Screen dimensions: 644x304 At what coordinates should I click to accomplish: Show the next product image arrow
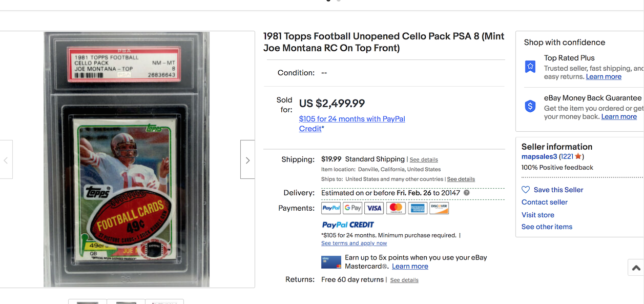tap(247, 160)
